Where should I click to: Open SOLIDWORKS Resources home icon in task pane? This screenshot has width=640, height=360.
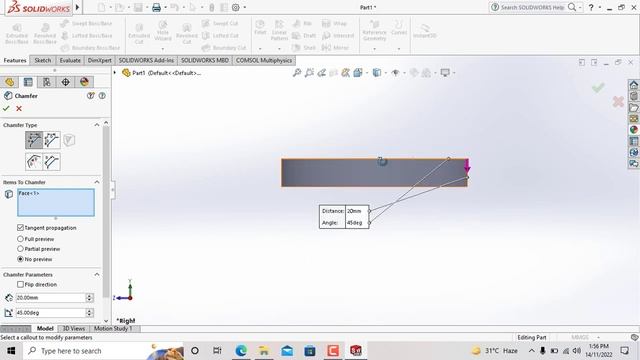[x=633, y=85]
